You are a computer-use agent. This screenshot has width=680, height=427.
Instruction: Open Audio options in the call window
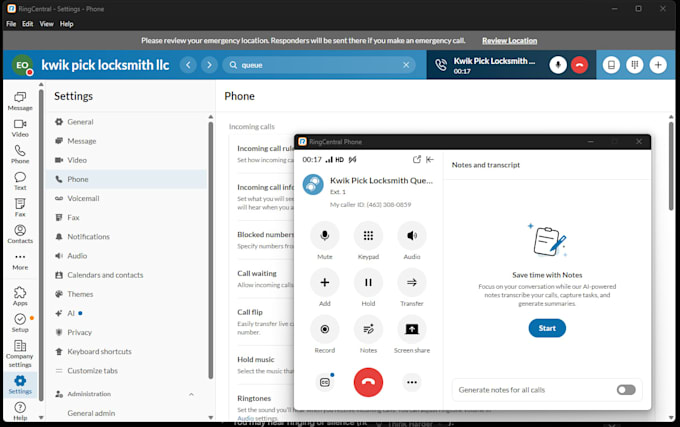tap(412, 236)
